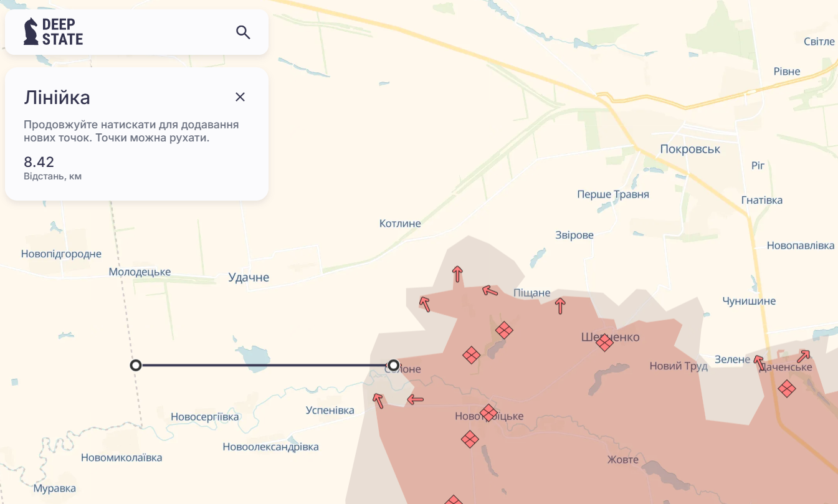Click the DeepState knight logo
Screen dimensions: 838x504
click(29, 30)
